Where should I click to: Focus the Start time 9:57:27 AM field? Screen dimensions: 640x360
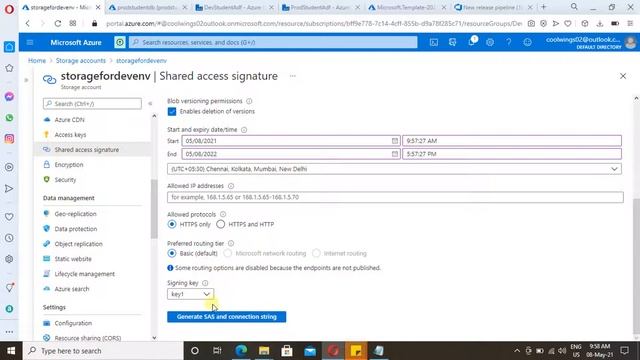click(512, 141)
